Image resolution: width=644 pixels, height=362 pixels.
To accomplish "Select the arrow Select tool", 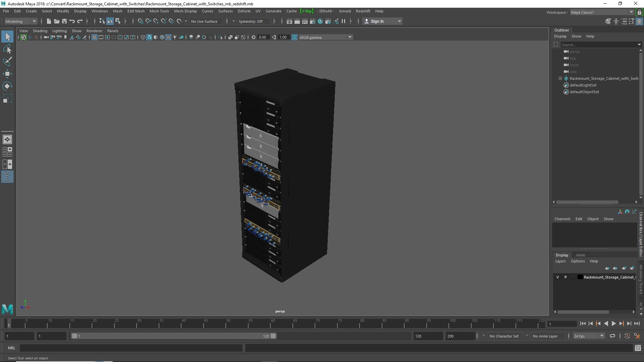I will pyautogui.click(x=7, y=37).
